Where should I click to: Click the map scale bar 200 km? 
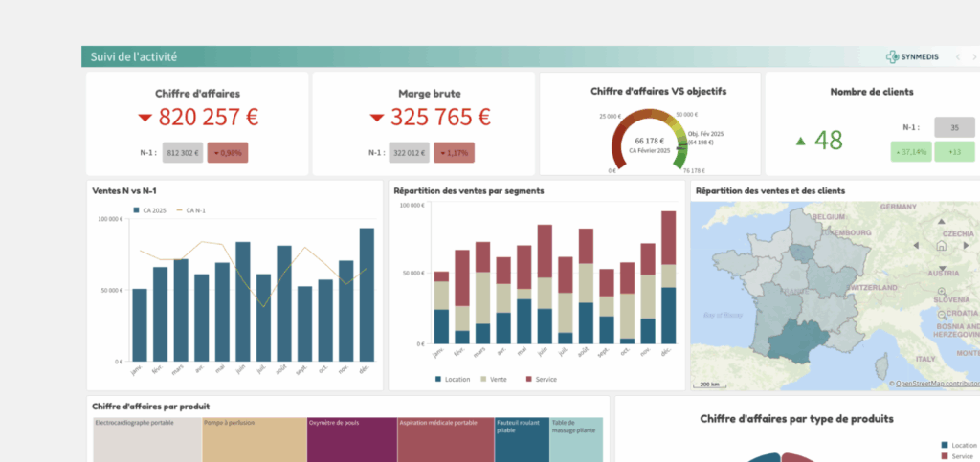tap(709, 384)
